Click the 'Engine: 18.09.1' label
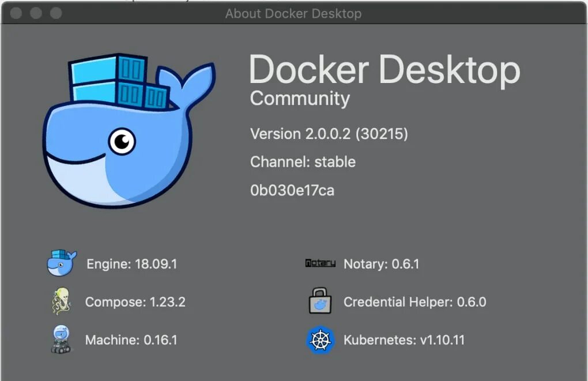Viewport: 588px width, 381px height. pos(131,264)
